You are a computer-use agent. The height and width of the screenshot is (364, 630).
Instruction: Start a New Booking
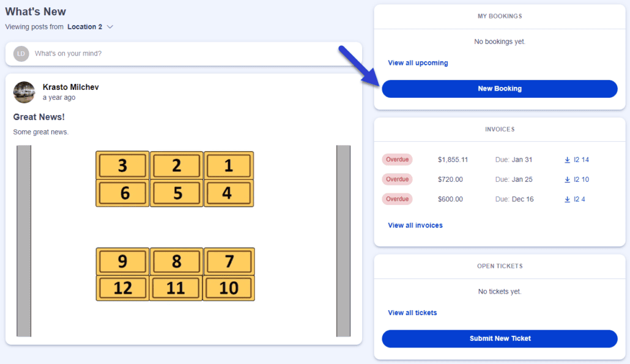pyautogui.click(x=500, y=89)
